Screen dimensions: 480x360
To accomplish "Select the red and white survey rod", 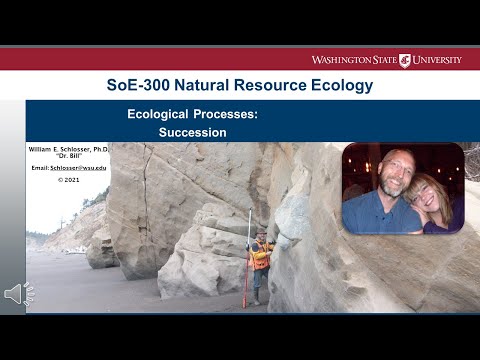I will 248,257.
